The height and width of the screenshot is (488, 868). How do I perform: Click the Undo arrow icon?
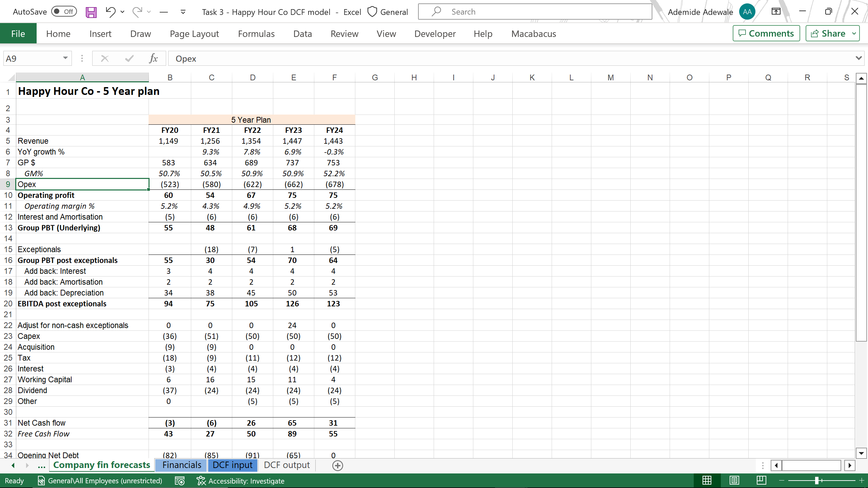tap(110, 12)
